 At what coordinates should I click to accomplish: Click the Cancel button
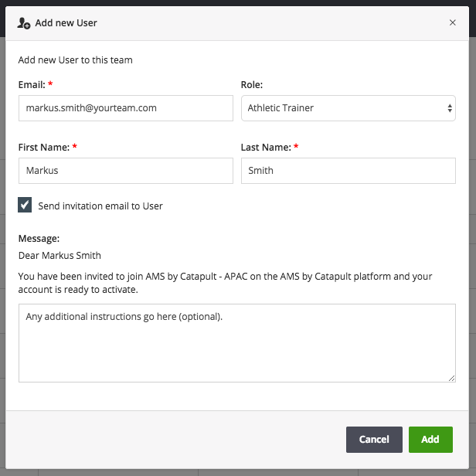374,439
